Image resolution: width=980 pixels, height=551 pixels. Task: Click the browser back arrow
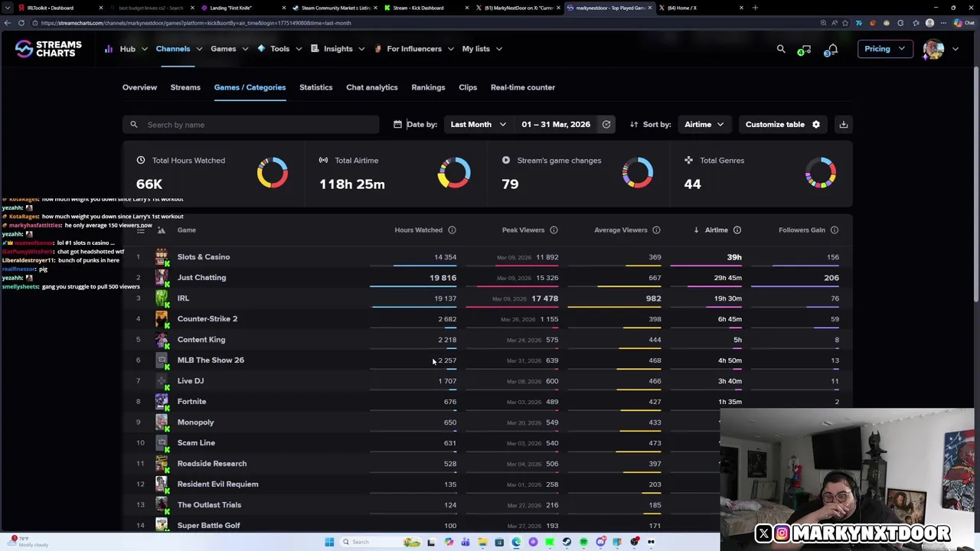point(8,23)
